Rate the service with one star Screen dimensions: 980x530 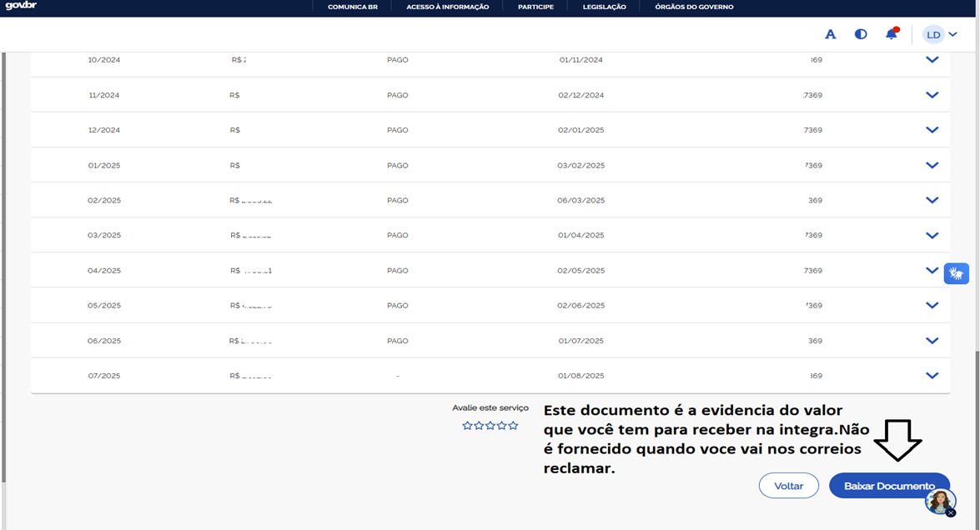pyautogui.click(x=468, y=426)
